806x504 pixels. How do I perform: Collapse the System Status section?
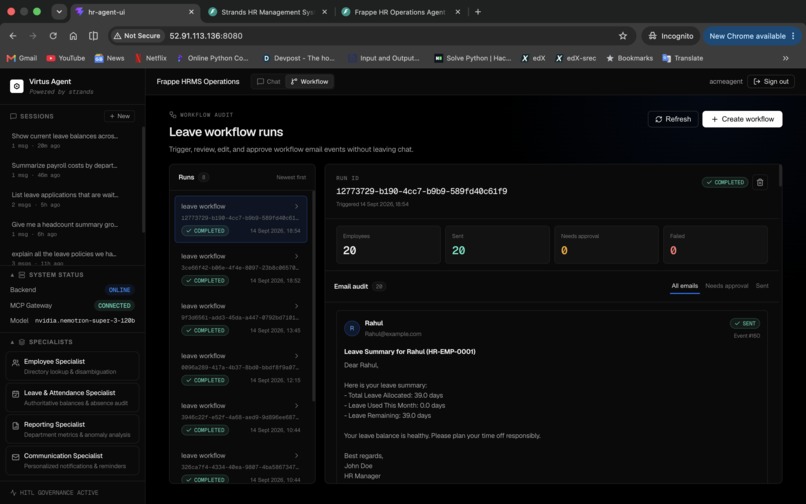[x=12, y=275]
